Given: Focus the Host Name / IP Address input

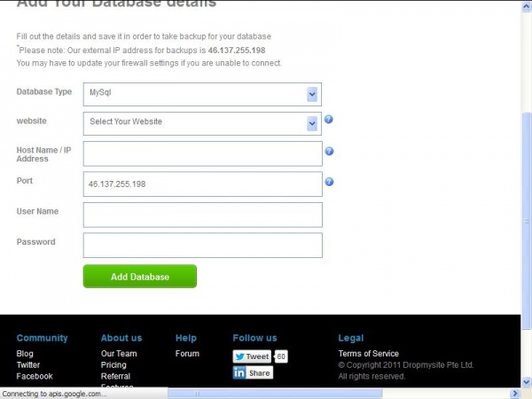Looking at the screenshot, I should pos(202,153).
